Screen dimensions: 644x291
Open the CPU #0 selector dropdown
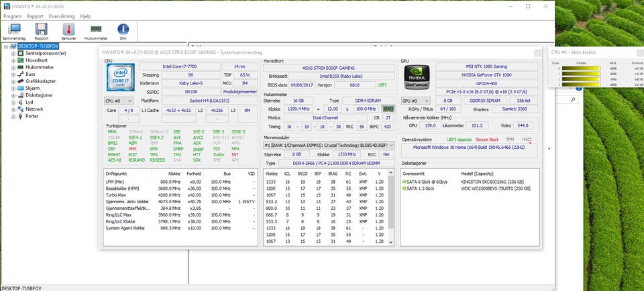[x=119, y=101]
